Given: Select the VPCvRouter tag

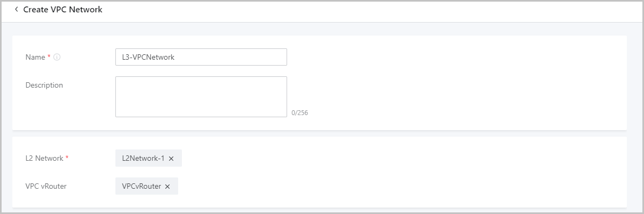Looking at the screenshot, I should (142, 186).
